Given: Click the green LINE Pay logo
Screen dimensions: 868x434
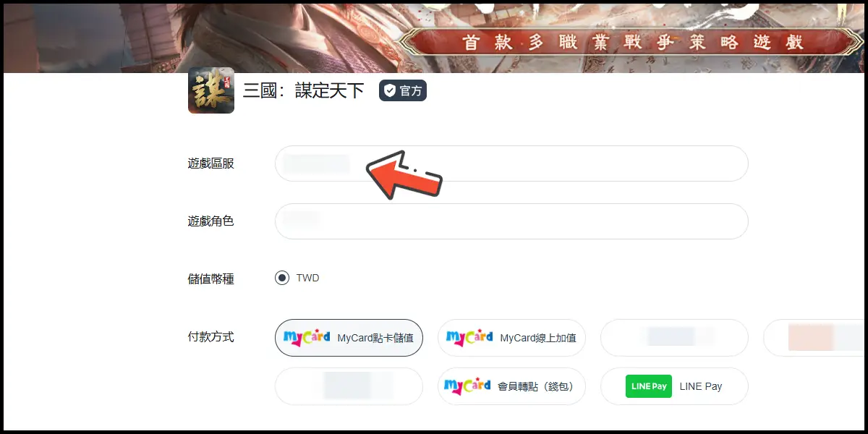Looking at the screenshot, I should click(648, 386).
